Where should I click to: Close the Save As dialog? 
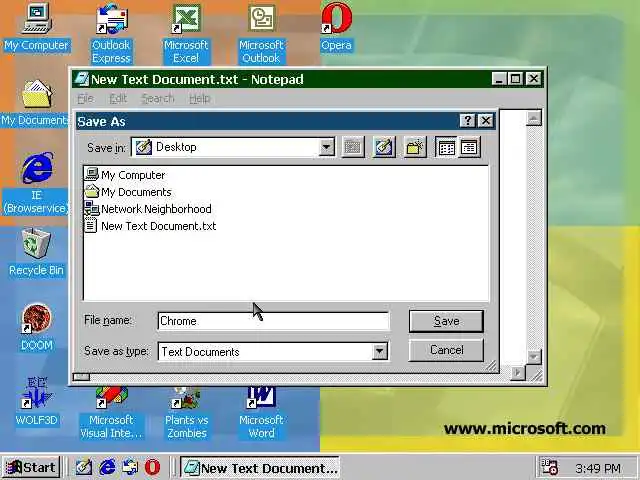tap(486, 120)
